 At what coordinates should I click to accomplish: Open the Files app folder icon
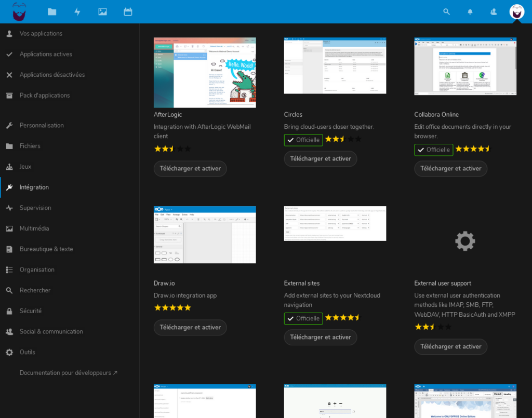pos(52,12)
